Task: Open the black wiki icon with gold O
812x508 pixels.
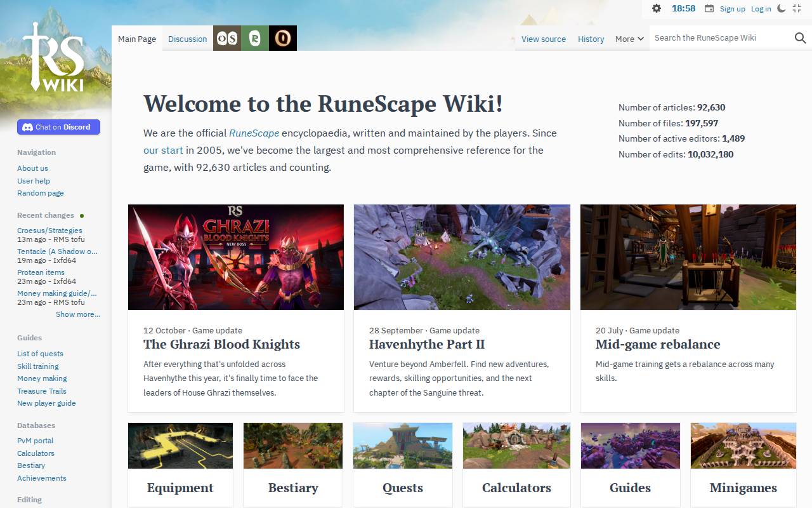Action: (x=283, y=38)
